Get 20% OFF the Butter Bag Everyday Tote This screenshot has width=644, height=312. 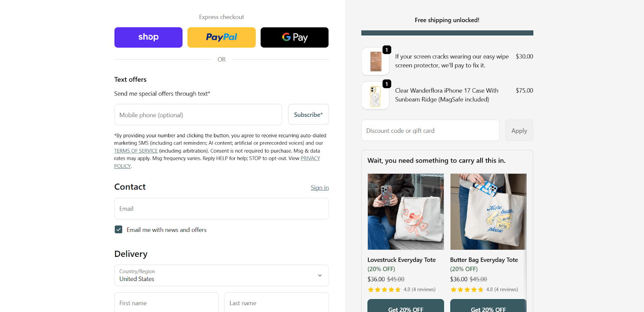pyautogui.click(x=487, y=308)
